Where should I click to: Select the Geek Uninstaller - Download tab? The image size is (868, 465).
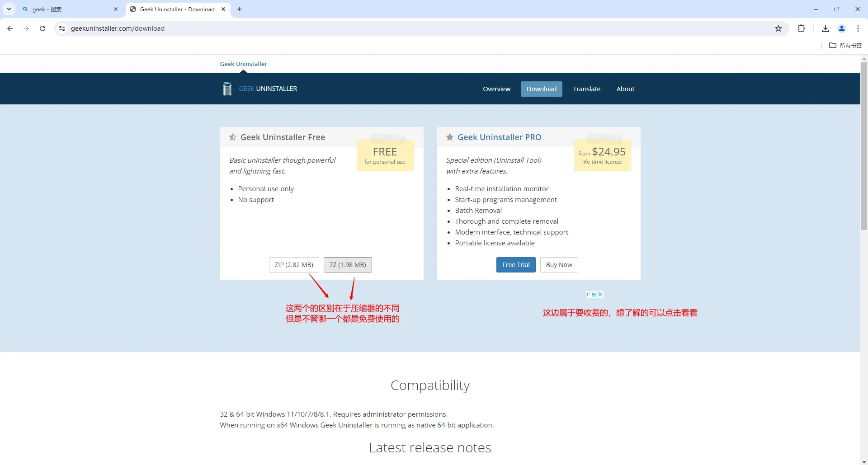pos(178,9)
